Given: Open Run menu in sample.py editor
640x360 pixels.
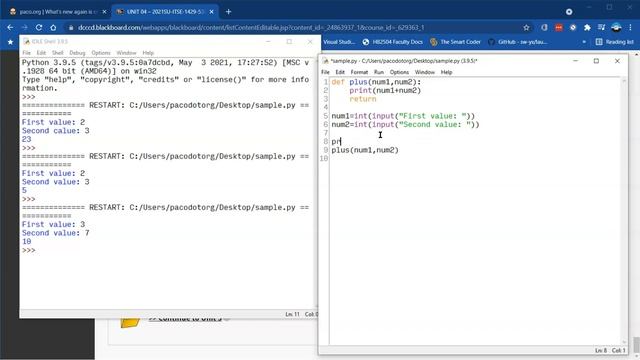Looking at the screenshot, I should coord(379,72).
